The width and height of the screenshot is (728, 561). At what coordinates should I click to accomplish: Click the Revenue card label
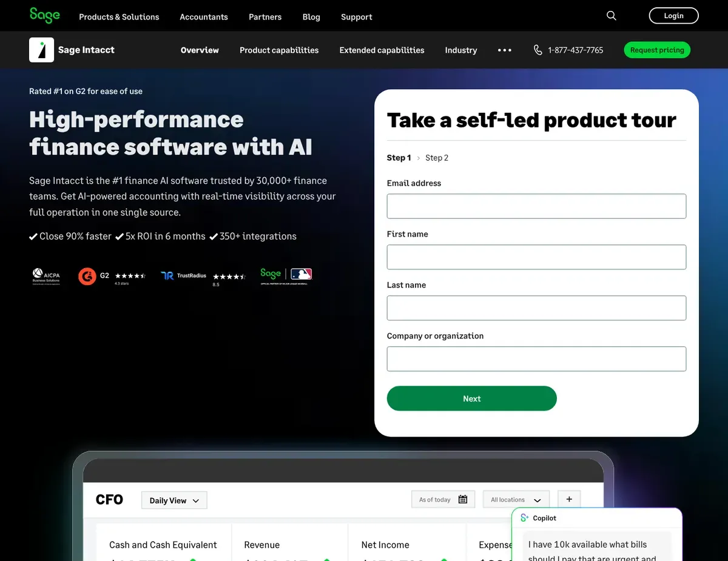coord(262,545)
